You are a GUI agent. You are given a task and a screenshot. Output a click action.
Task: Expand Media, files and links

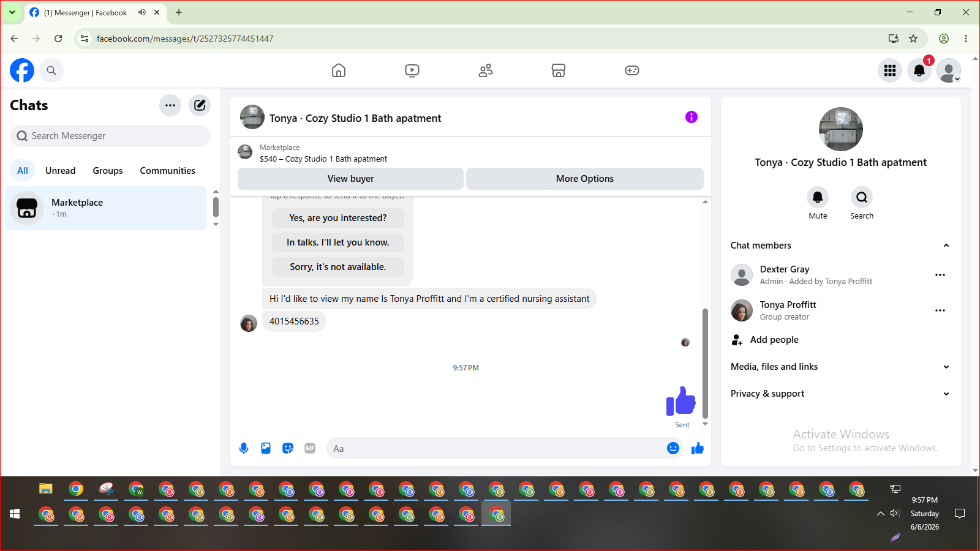(841, 367)
